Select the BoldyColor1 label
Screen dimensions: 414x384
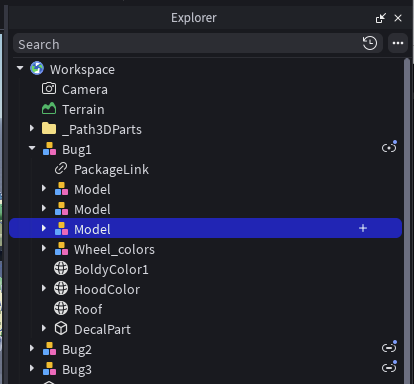111,270
